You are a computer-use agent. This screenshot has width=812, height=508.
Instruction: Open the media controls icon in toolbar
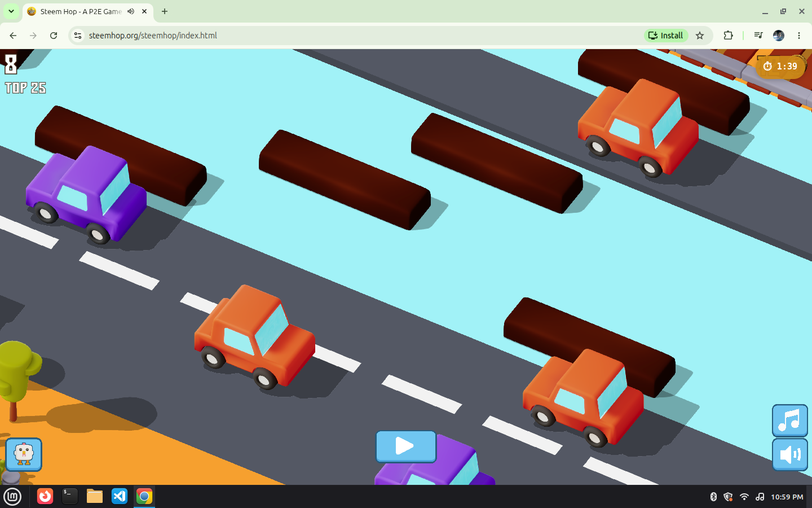(x=758, y=36)
